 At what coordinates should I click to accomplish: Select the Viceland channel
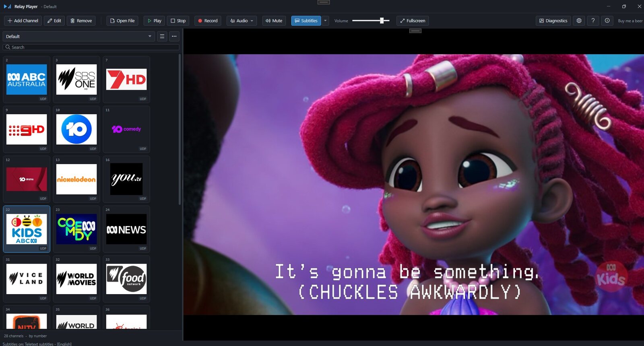(x=27, y=279)
